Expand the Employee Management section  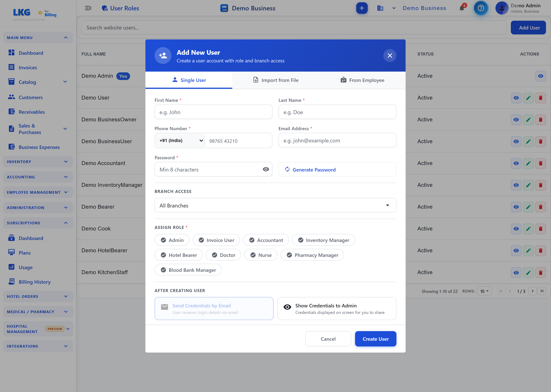coord(38,192)
